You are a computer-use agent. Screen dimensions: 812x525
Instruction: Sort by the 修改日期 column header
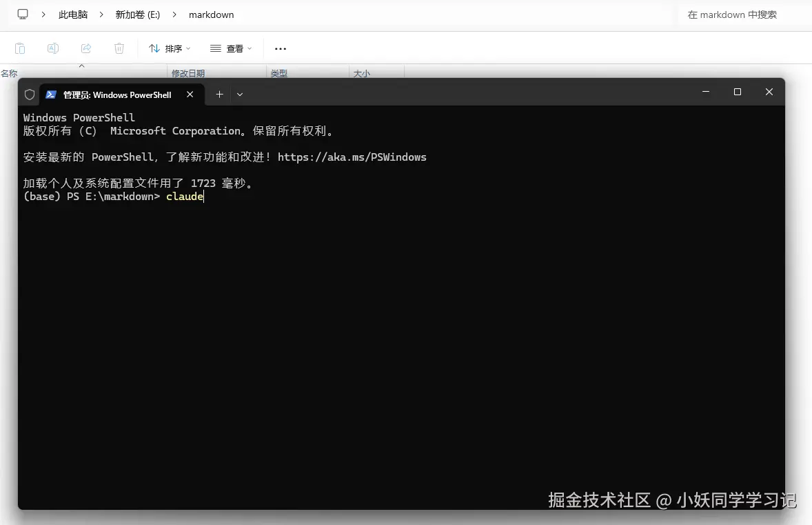click(188, 74)
